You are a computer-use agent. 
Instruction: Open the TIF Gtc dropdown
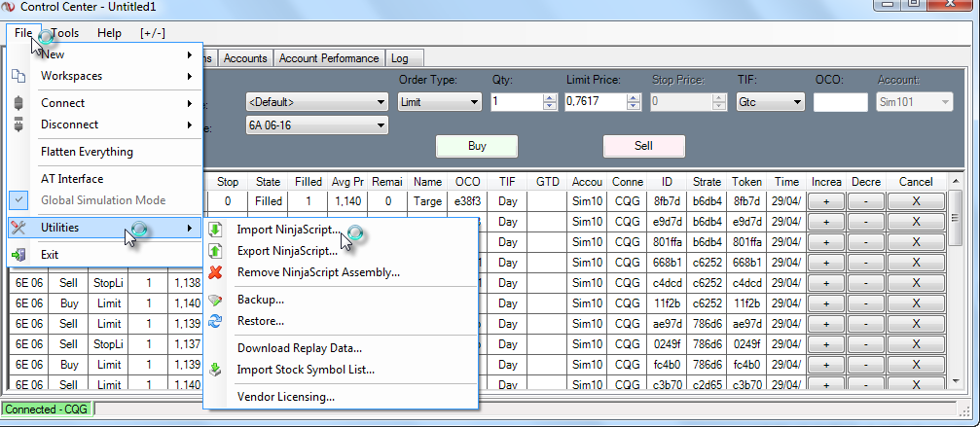770,102
